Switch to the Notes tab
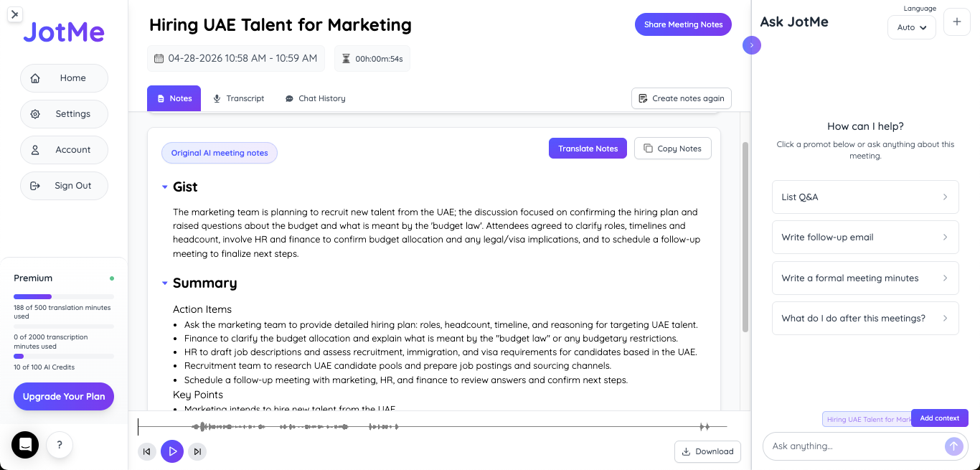The width and height of the screenshot is (980, 470). pos(174,98)
